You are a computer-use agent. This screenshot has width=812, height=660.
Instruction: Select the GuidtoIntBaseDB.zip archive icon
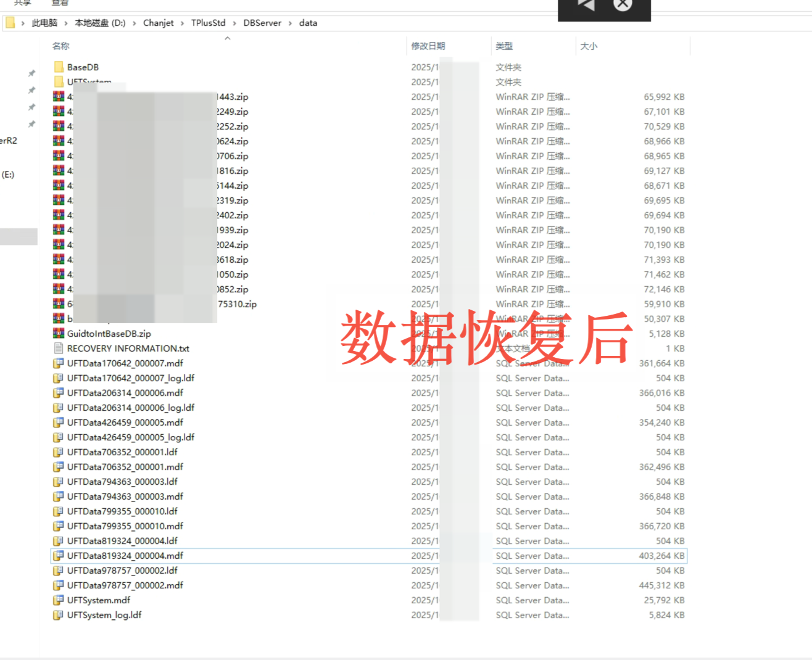(x=59, y=334)
